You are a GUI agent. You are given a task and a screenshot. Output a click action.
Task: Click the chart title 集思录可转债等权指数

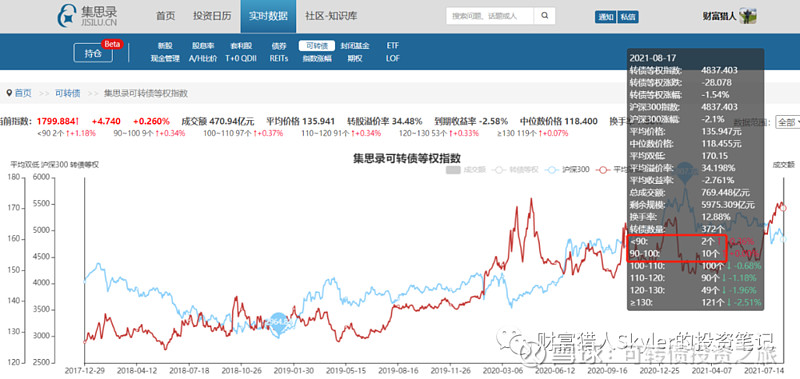[407, 158]
